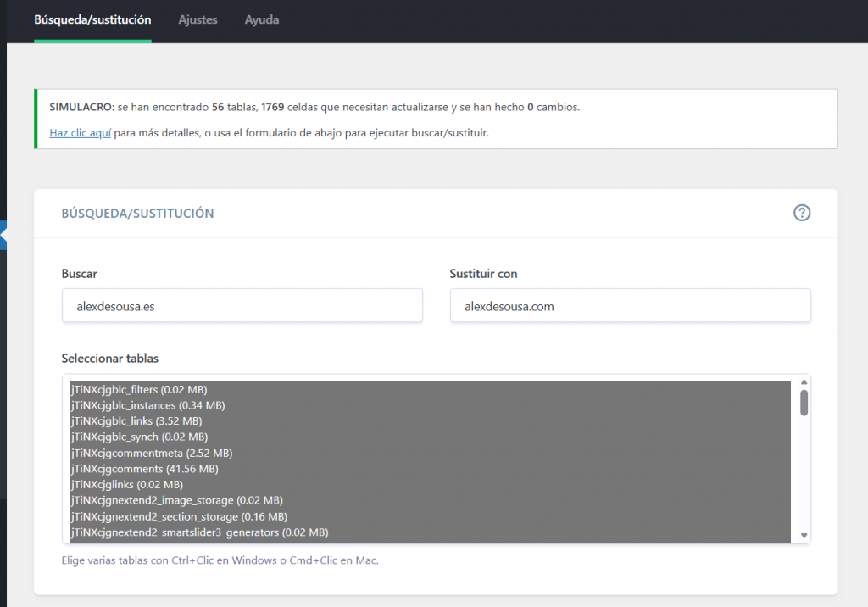
Task: Focus the Sustituir con input field
Action: point(630,306)
